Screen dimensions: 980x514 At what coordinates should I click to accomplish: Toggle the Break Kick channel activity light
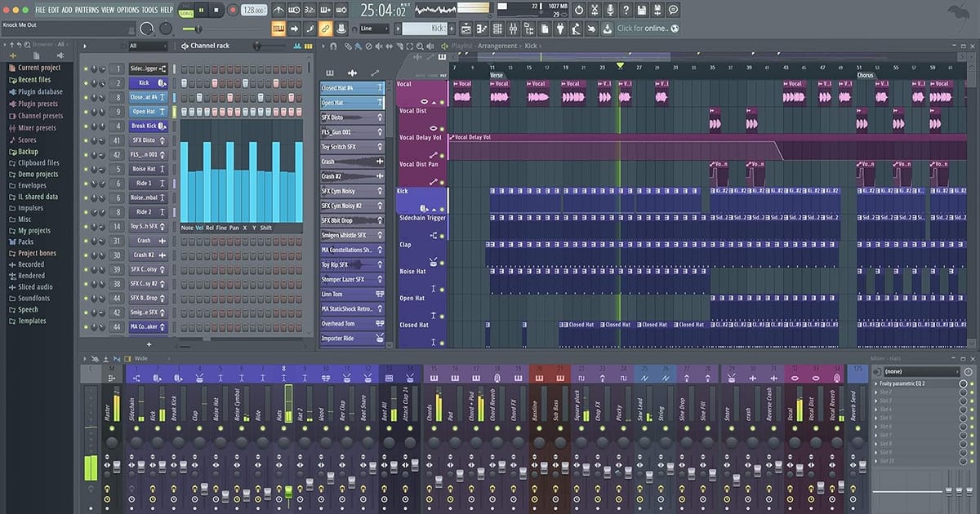pyautogui.click(x=87, y=125)
